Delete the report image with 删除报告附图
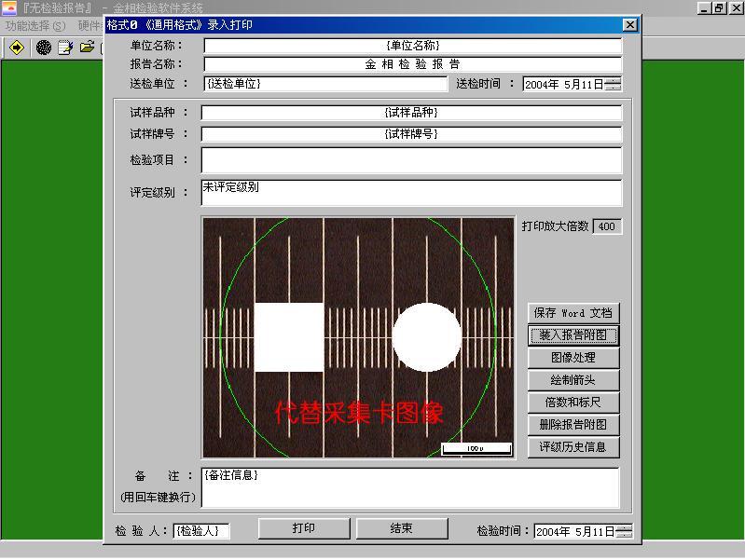 point(573,425)
